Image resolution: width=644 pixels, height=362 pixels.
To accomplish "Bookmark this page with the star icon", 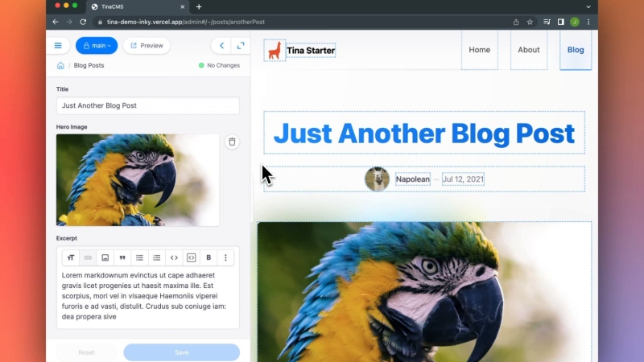I will click(x=530, y=22).
